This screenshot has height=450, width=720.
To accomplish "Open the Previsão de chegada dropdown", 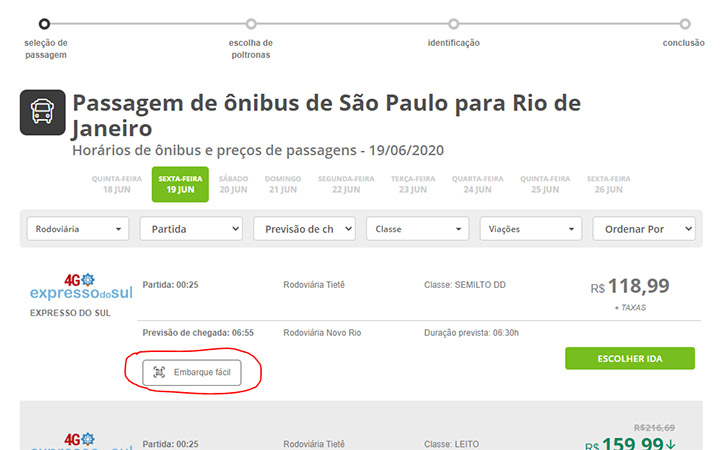I will tap(304, 229).
